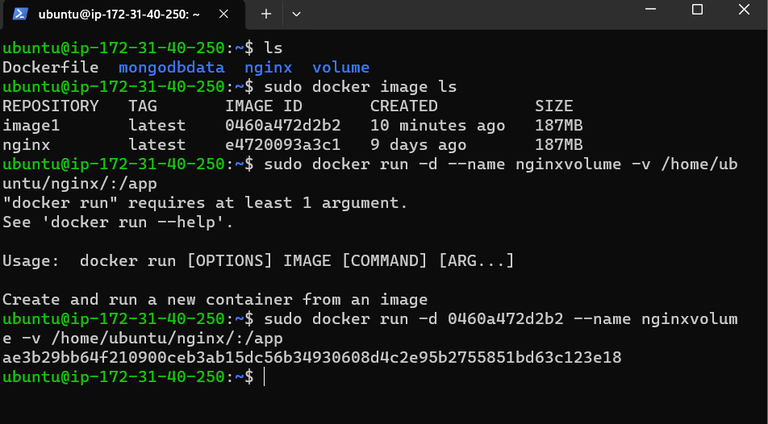768x424 pixels.
Task: Expand the new tab profile dropdown chevron
Action: pos(297,14)
